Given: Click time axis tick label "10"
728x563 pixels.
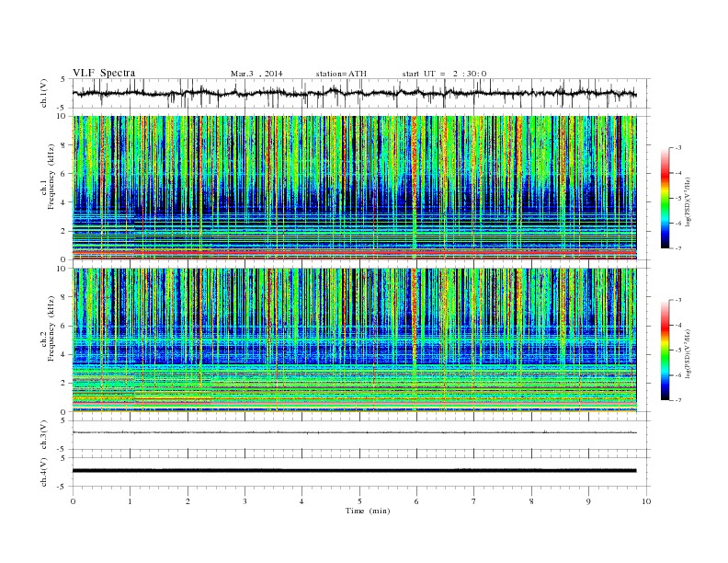Looking at the screenshot, I should [646, 501].
